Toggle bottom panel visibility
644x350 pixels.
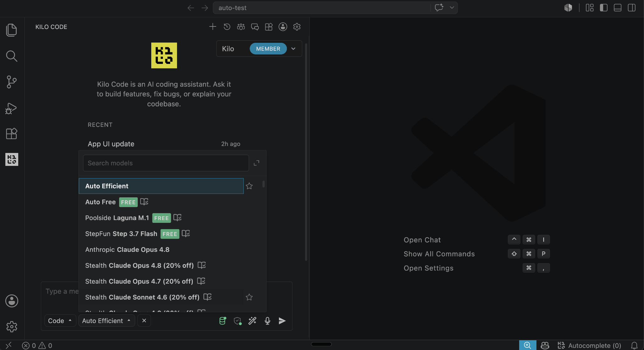pos(618,8)
